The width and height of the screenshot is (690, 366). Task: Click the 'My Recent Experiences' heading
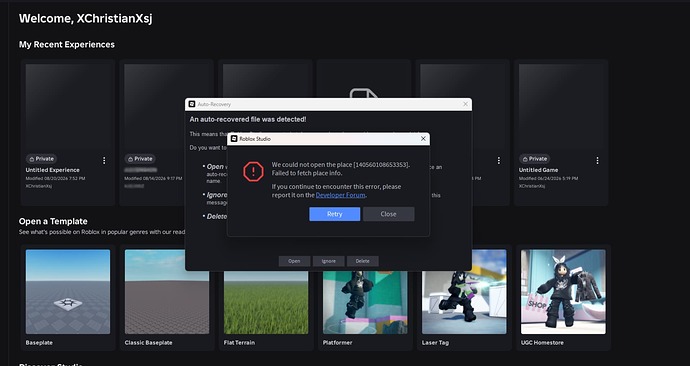67,44
